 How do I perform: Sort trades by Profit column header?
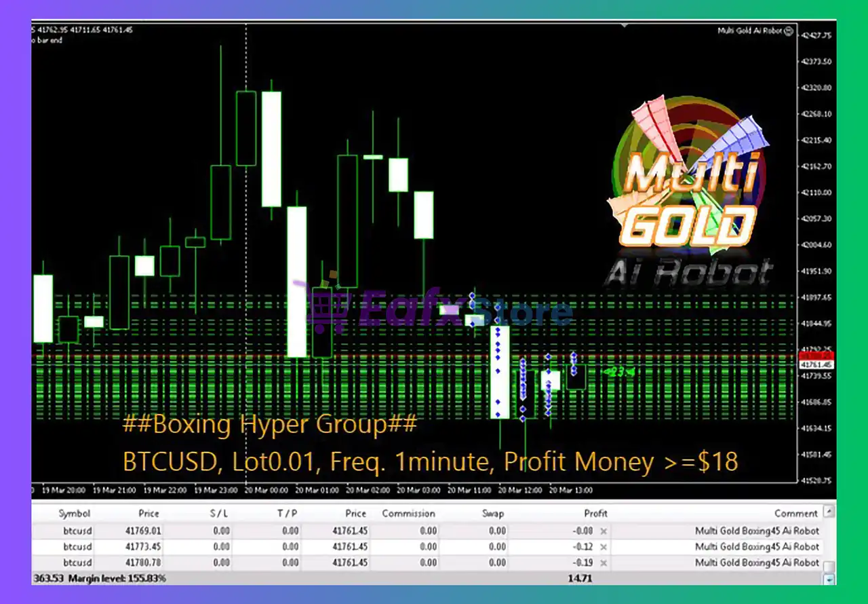point(595,514)
